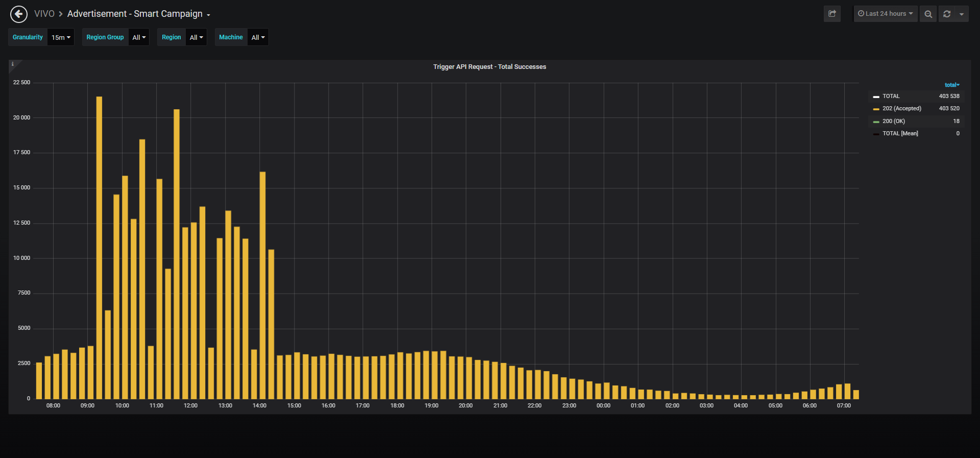Open the Granularity 15m dropdown
Viewport: 980px width, 458px height.
61,37
